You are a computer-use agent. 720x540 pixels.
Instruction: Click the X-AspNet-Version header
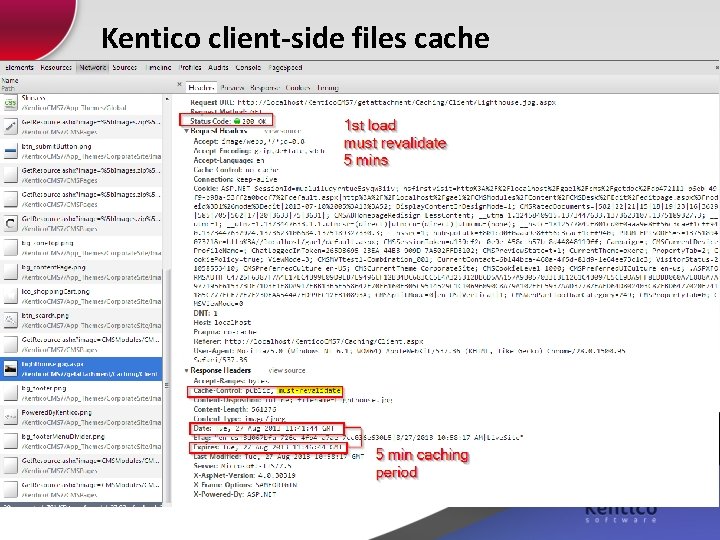(244, 475)
